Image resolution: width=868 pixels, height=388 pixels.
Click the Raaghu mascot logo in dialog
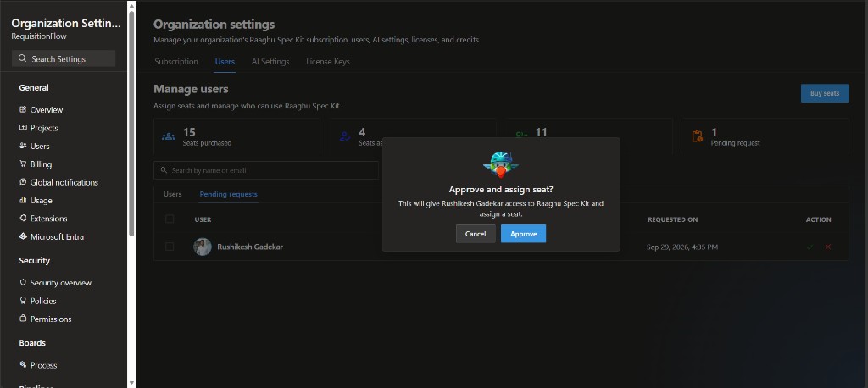coord(501,164)
